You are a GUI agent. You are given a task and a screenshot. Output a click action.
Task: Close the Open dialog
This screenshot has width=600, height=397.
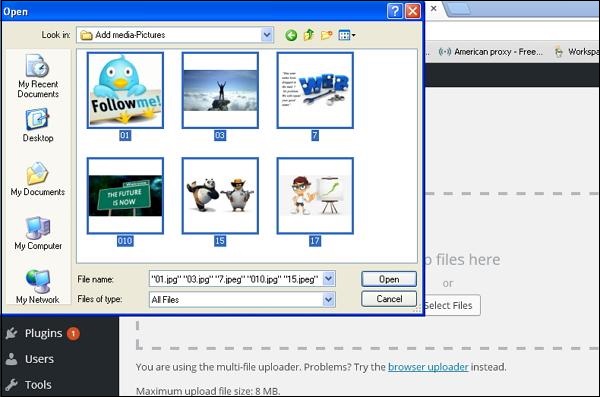point(412,11)
